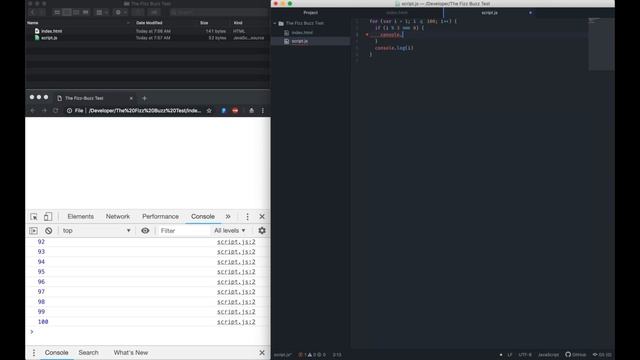Close the bottom drawer in DevTools

point(262,353)
